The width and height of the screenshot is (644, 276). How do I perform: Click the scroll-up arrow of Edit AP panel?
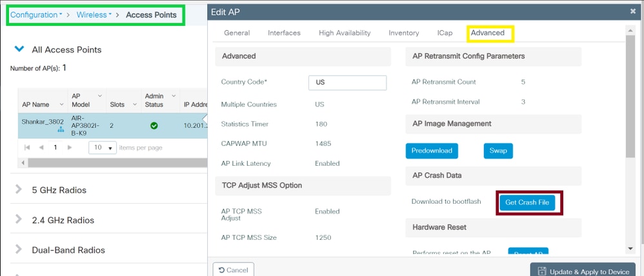[631, 30]
